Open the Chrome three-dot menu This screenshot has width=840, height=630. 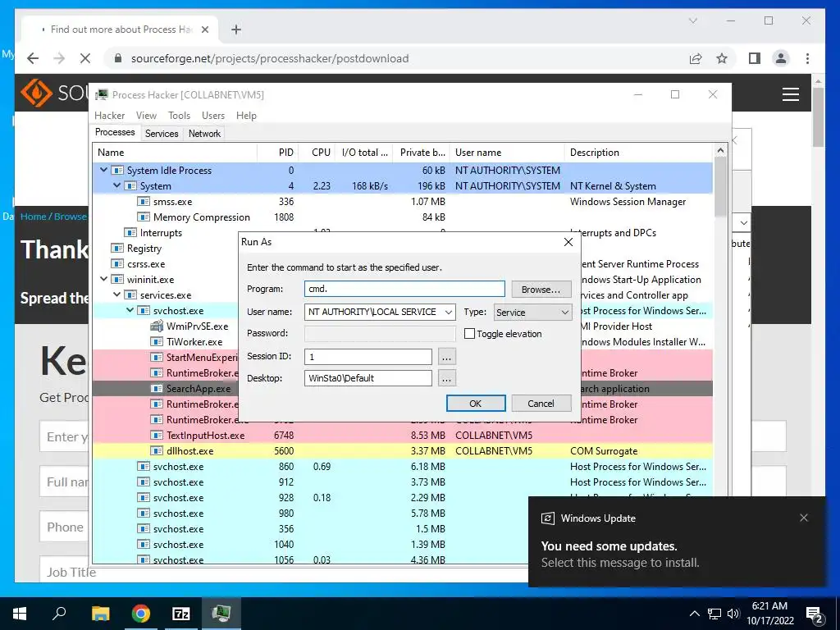pos(807,58)
